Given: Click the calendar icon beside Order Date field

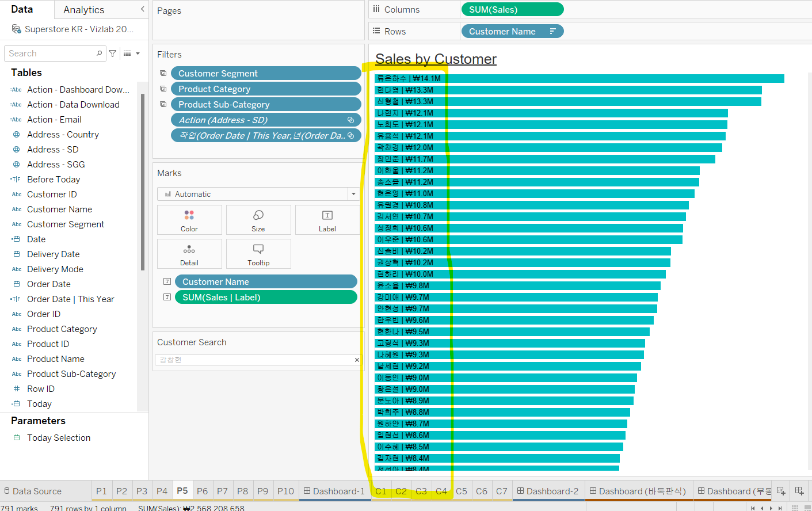Looking at the screenshot, I should pos(17,284).
